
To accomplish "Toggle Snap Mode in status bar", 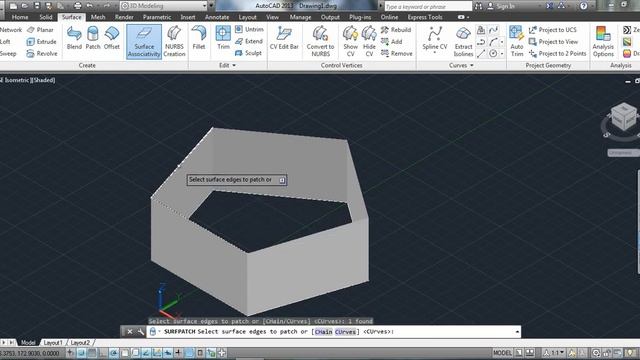I will coord(81,353).
